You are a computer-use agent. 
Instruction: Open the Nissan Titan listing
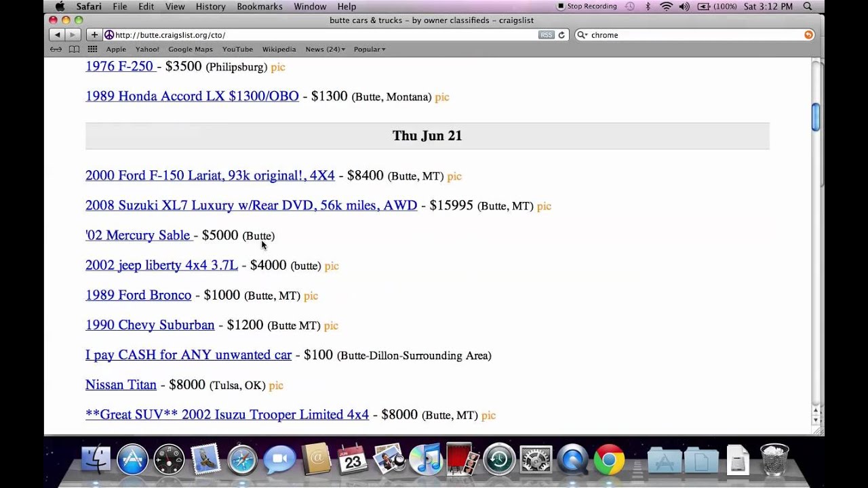pyautogui.click(x=121, y=384)
